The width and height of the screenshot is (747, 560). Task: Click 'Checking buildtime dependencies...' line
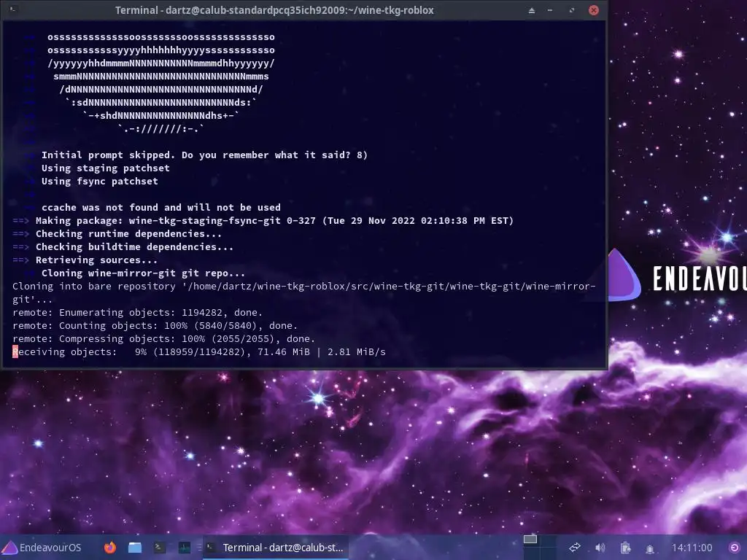click(123, 246)
